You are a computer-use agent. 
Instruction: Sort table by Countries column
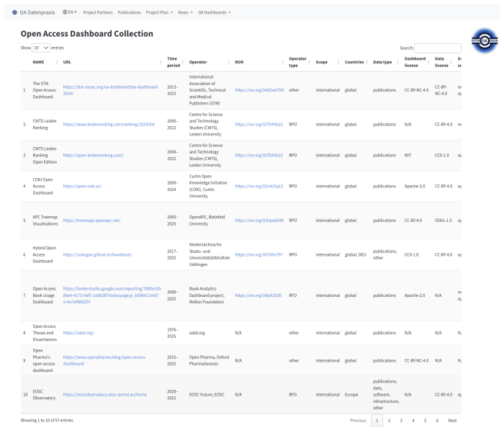click(x=356, y=62)
